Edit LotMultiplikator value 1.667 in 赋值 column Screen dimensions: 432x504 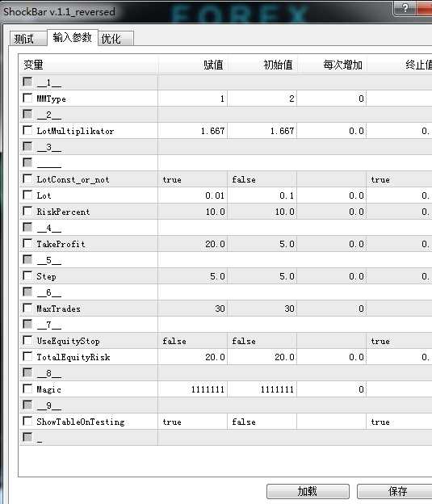coord(193,131)
